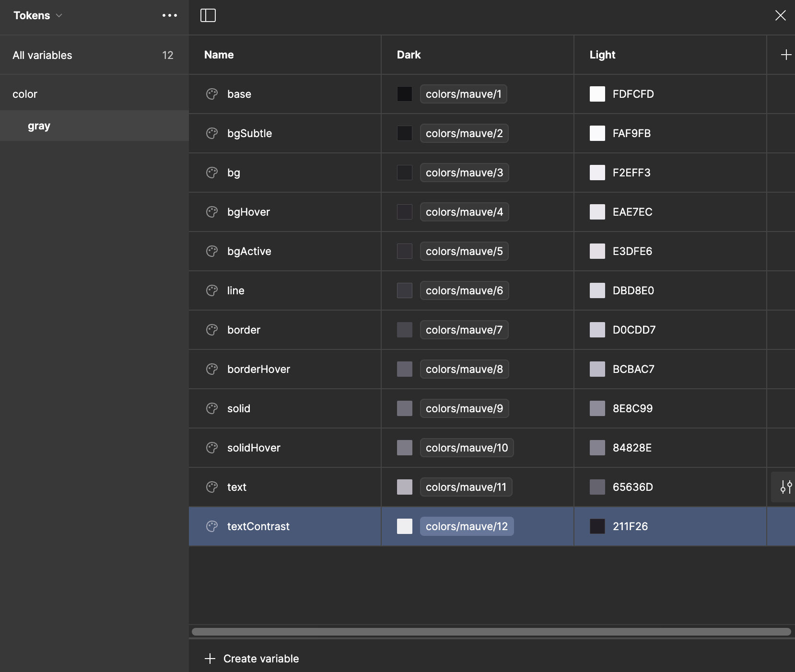
Task: Click the Light value DBD8E0
Action: [x=633, y=290]
